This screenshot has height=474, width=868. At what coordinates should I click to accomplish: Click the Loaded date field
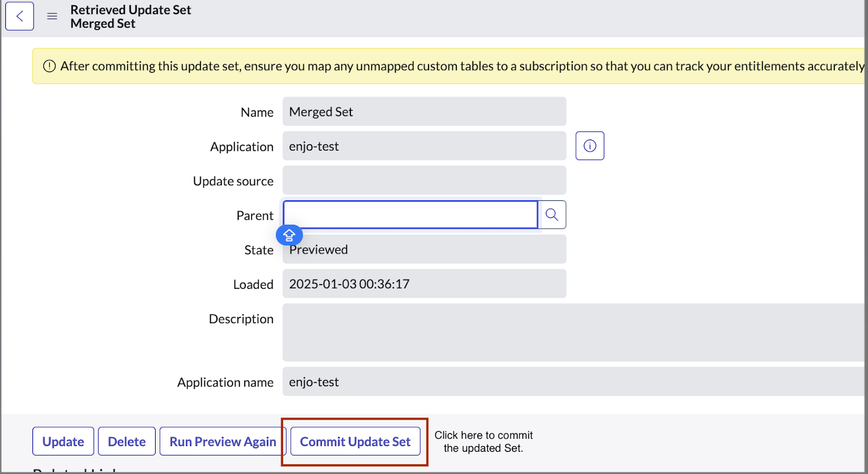[424, 283]
